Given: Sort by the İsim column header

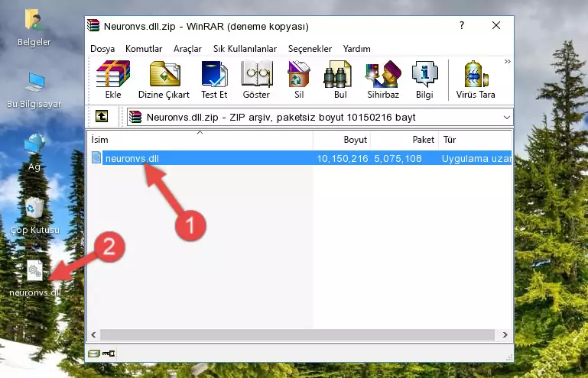Looking at the screenshot, I should click(x=200, y=139).
